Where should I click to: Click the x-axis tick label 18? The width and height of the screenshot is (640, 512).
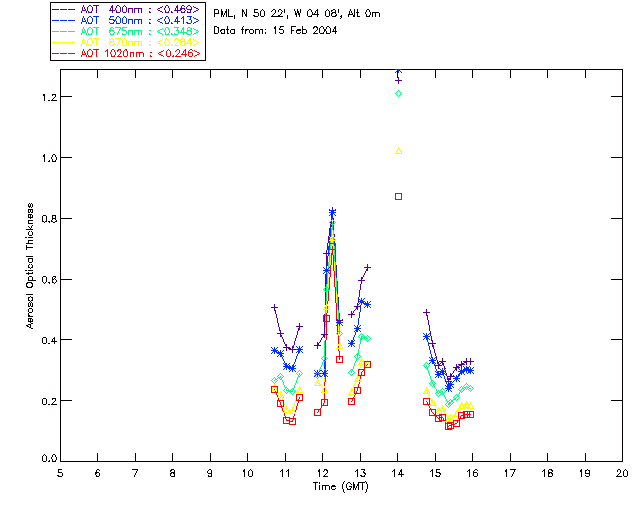[547, 473]
